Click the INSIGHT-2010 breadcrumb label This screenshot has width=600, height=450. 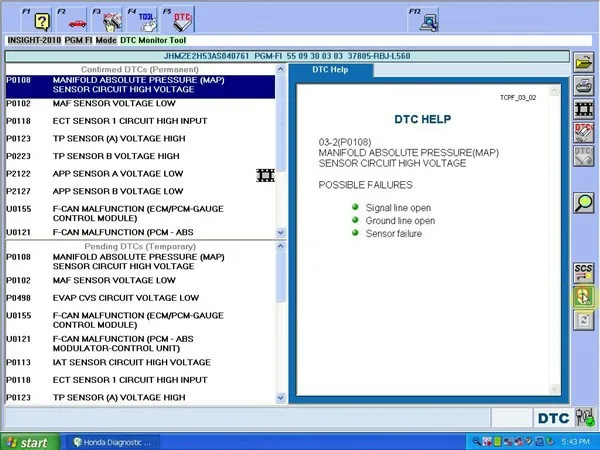34,40
